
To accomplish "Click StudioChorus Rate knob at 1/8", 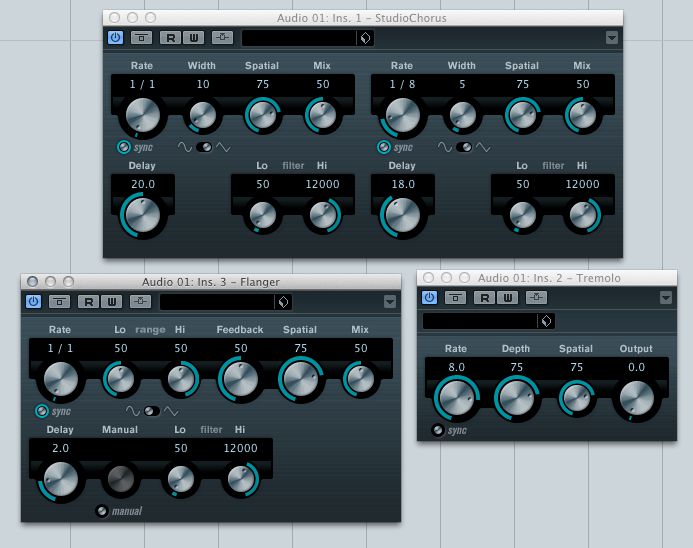I will (x=402, y=116).
